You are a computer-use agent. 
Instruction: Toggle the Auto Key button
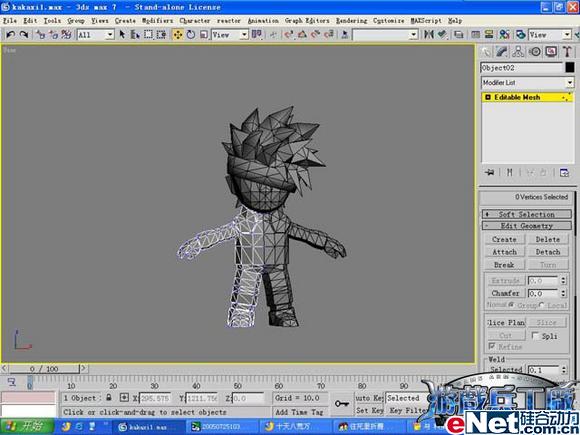[x=369, y=398]
